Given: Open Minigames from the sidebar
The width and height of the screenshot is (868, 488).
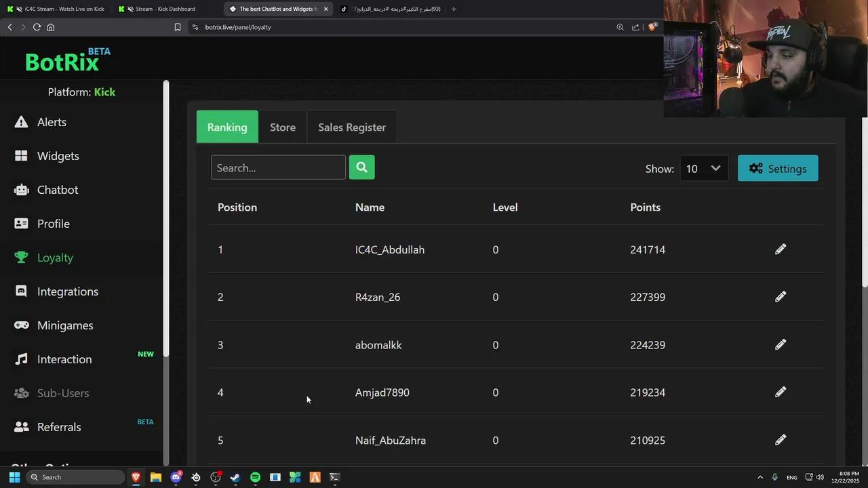Looking at the screenshot, I should point(65,325).
